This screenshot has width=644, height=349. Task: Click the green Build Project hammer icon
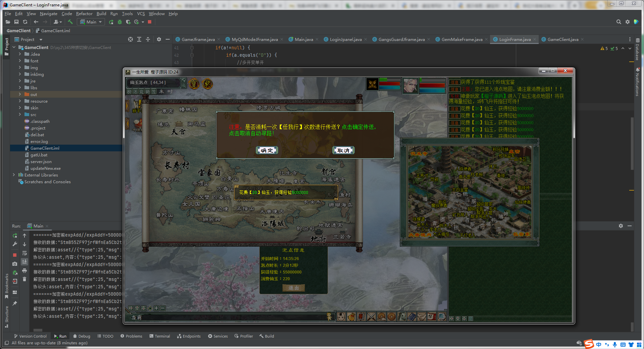[x=70, y=22]
